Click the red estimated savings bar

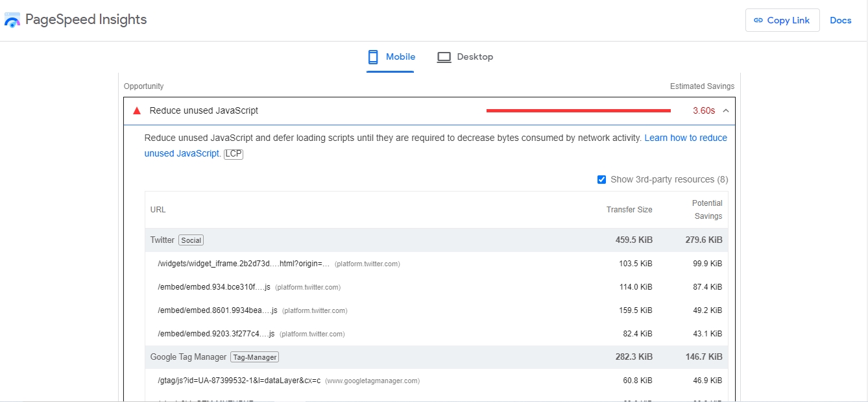pyautogui.click(x=579, y=111)
